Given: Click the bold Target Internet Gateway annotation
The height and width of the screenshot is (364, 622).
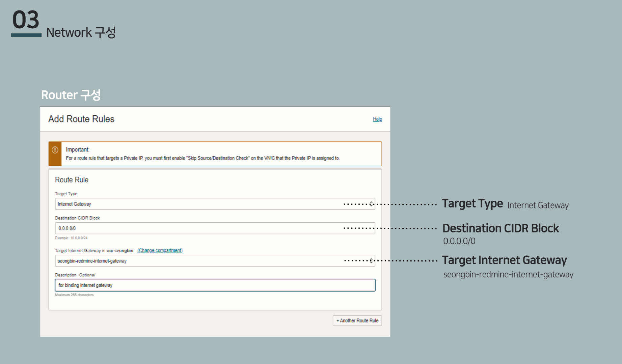Looking at the screenshot, I should coord(504,260).
